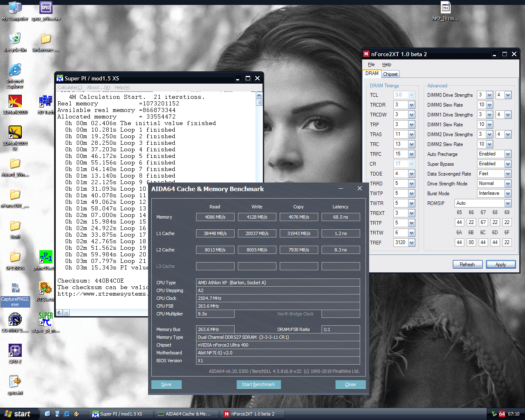Open nForce2XT File menu

pos(371,64)
